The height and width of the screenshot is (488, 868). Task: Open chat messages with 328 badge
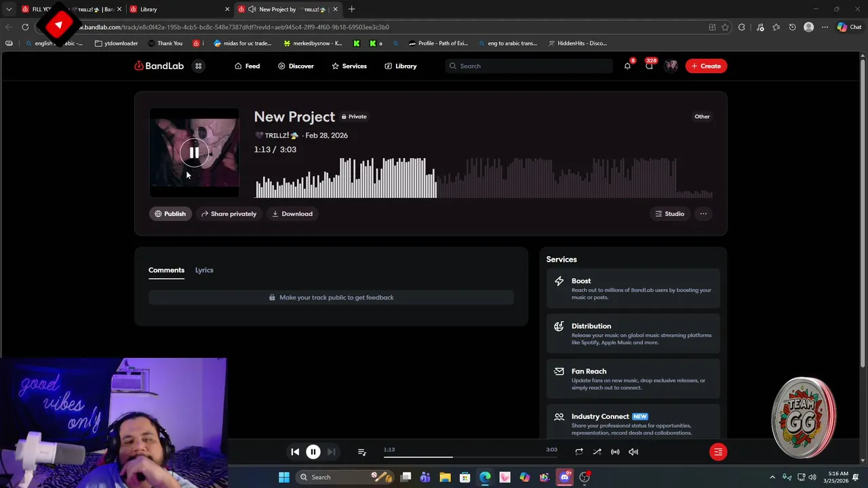point(649,66)
